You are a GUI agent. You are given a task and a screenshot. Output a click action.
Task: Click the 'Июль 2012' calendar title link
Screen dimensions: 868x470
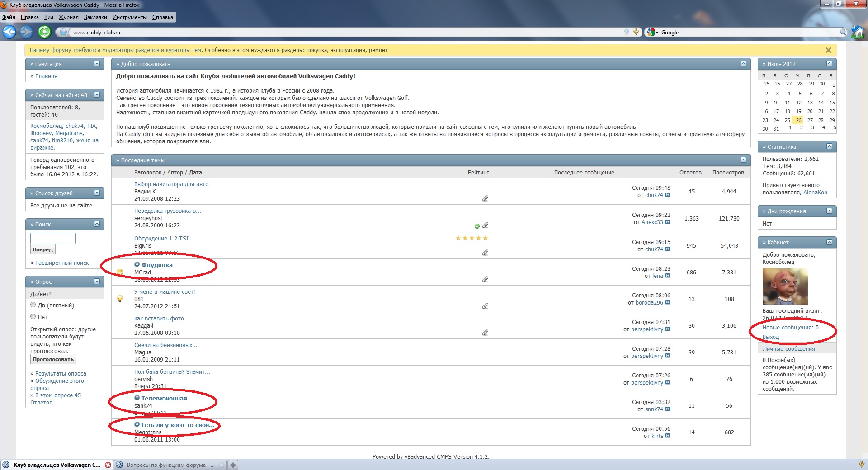[781, 64]
